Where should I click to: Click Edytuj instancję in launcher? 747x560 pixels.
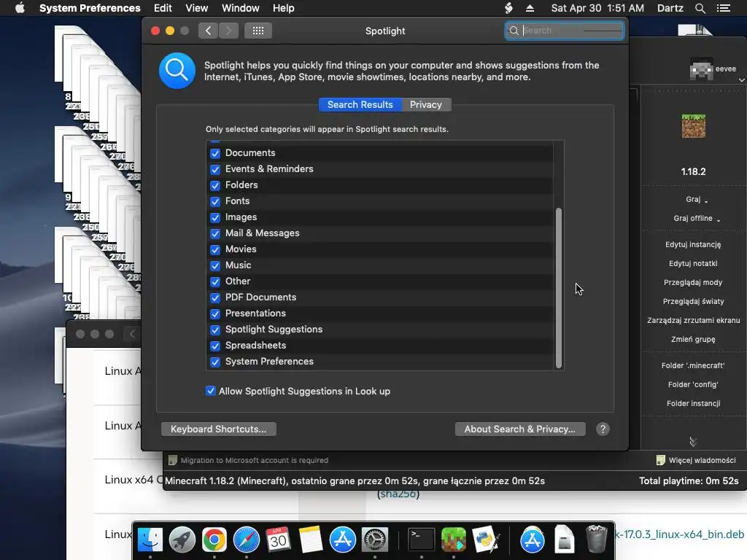pos(693,244)
